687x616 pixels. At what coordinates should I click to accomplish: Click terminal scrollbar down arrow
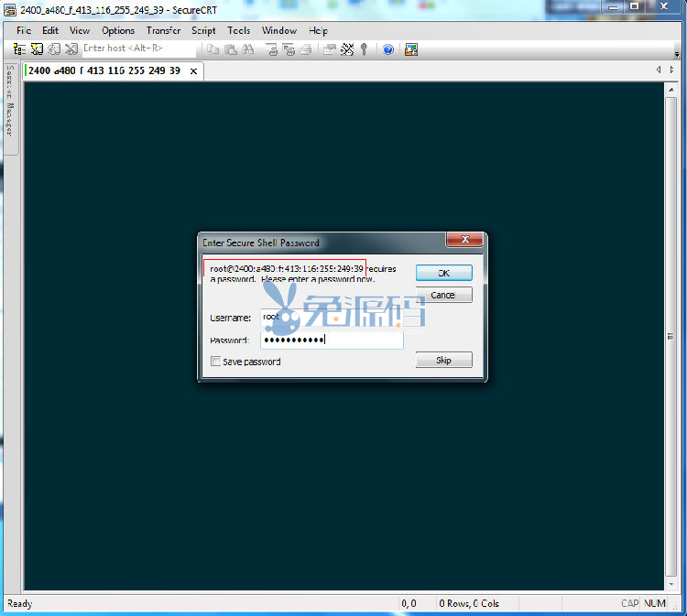[x=671, y=584]
